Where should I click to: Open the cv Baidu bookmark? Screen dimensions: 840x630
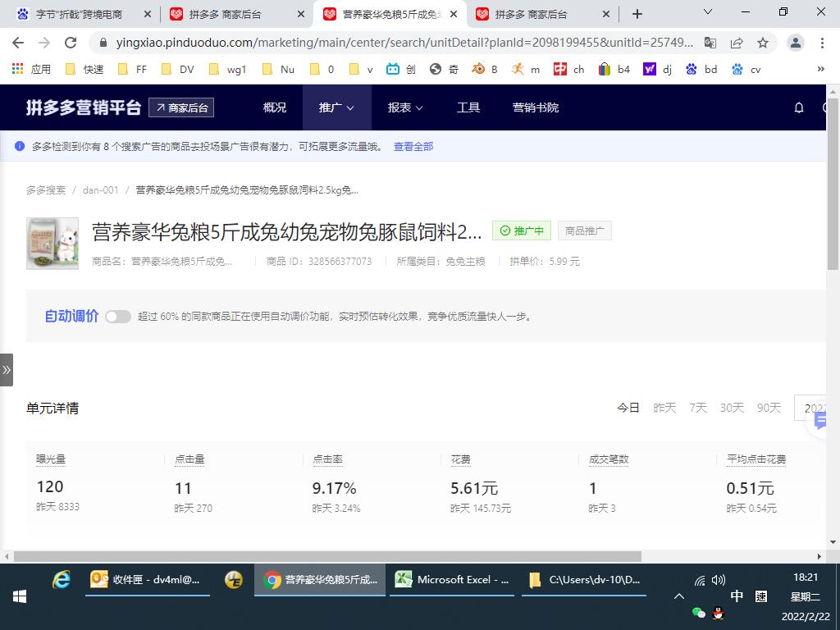pyautogui.click(x=746, y=69)
